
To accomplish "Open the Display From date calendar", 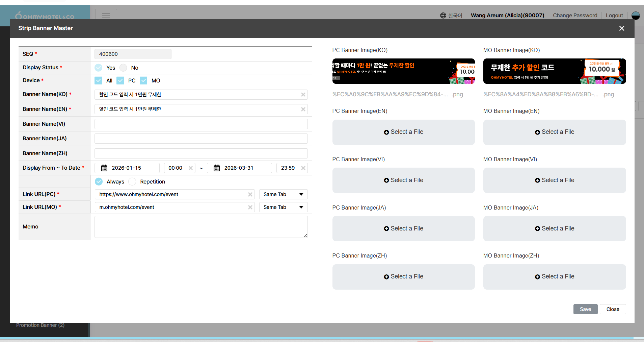I will point(104,168).
